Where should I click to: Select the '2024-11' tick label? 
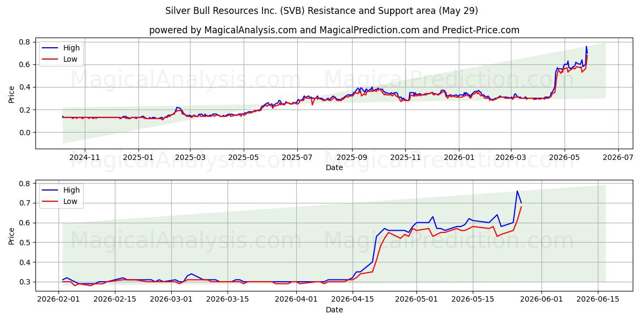click(84, 157)
